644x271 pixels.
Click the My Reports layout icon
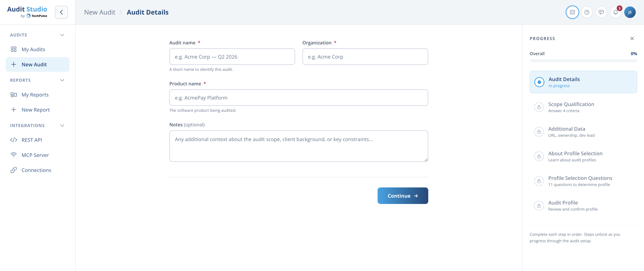coord(13,95)
